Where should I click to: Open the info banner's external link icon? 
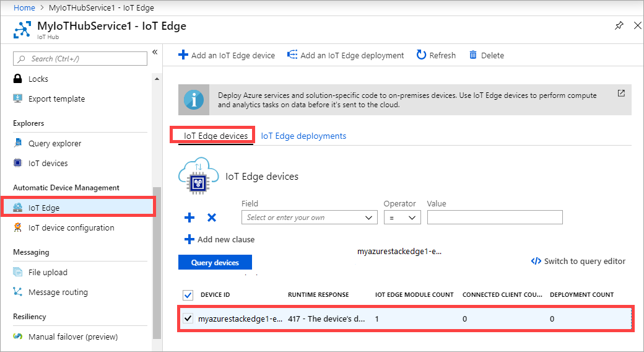click(621, 94)
